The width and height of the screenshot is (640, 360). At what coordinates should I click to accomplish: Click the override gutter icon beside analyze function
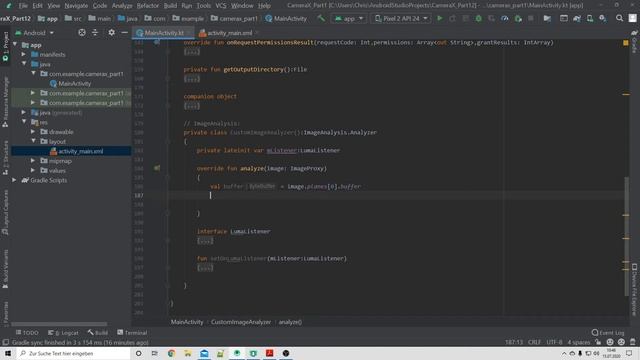tap(157, 168)
